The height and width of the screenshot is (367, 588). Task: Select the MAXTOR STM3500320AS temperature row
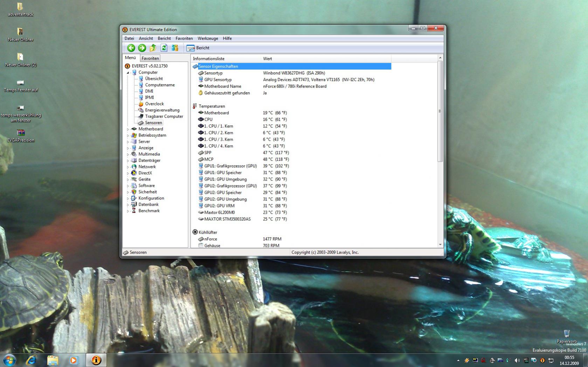(291, 219)
